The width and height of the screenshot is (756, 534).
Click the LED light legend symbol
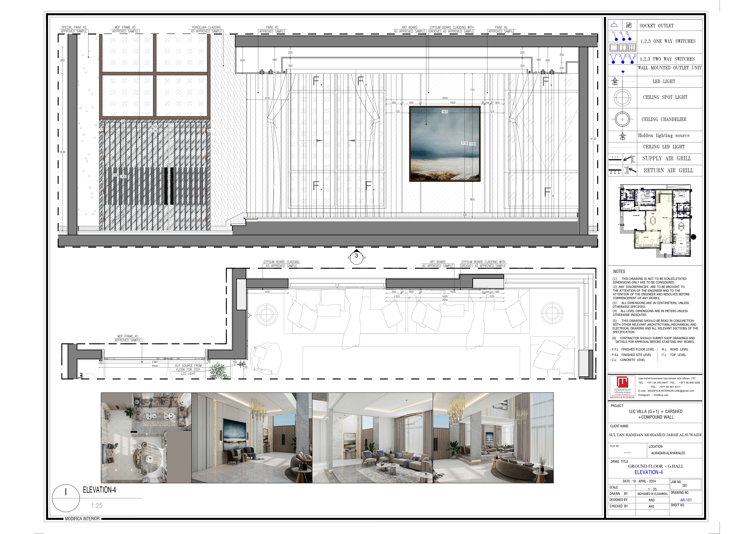point(615,81)
